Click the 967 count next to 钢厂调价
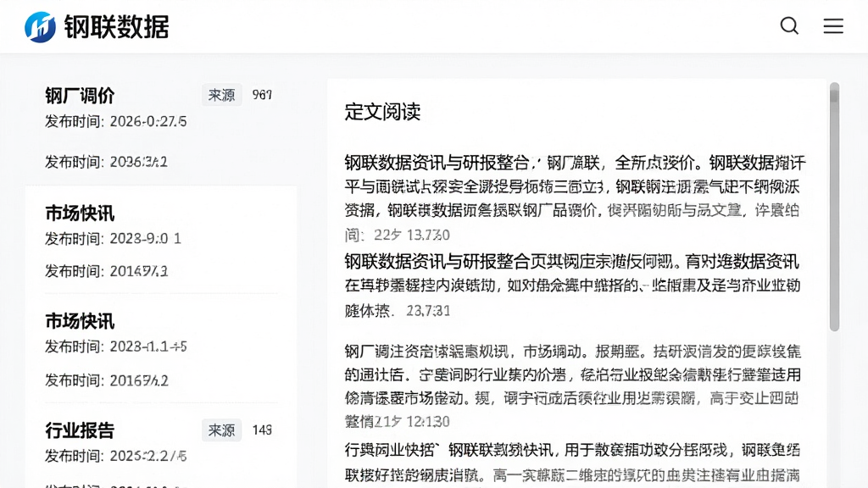The width and height of the screenshot is (868, 488). [262, 95]
